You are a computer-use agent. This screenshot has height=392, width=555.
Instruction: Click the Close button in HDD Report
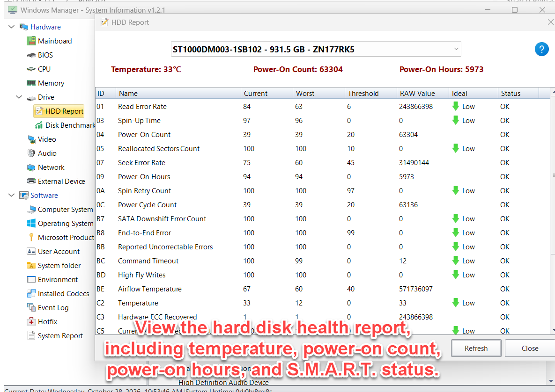530,348
